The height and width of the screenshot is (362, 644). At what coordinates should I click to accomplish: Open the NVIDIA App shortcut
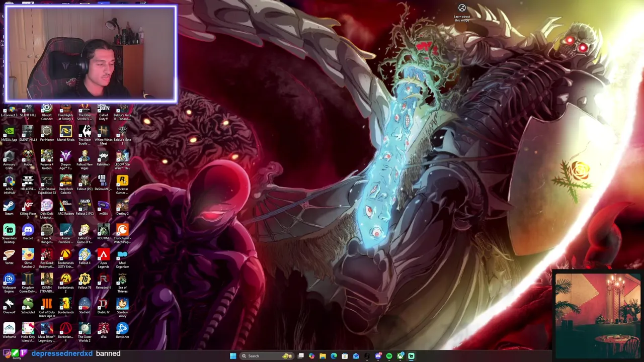[x=9, y=134]
